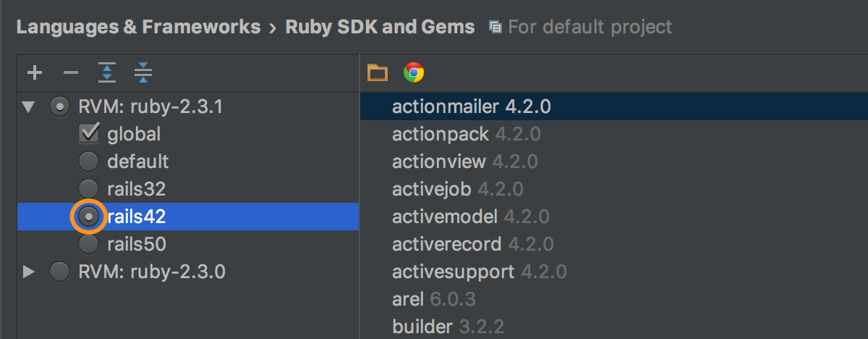Screen dimensions: 868x339
Task: Select the default gemset radio button
Action: tap(89, 162)
